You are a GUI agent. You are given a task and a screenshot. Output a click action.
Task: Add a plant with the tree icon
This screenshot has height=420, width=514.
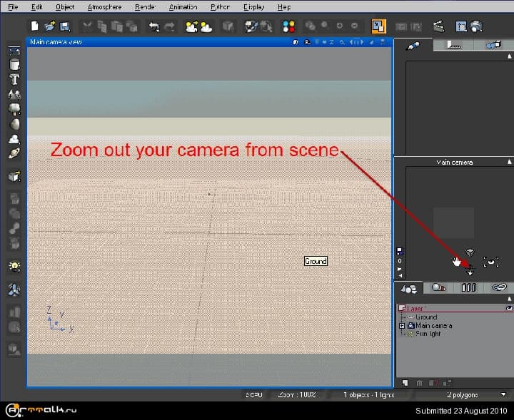click(14, 108)
